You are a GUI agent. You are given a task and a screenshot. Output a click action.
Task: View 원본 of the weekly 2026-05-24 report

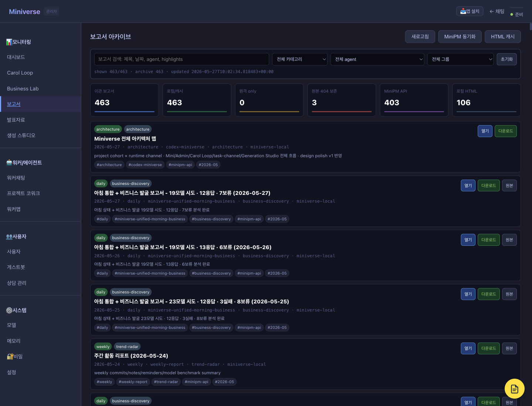point(509,348)
